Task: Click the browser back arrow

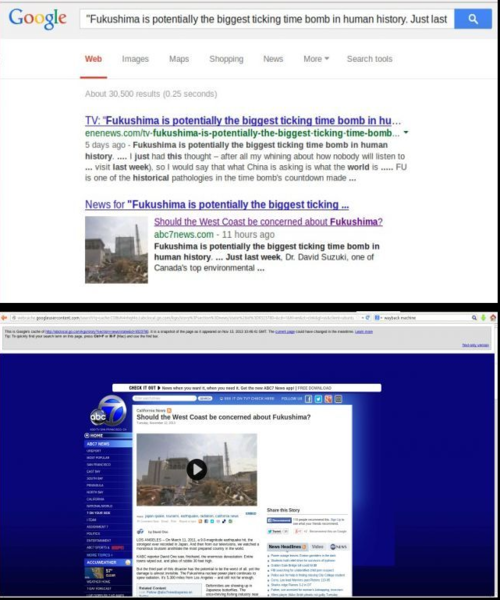Action: point(4,318)
